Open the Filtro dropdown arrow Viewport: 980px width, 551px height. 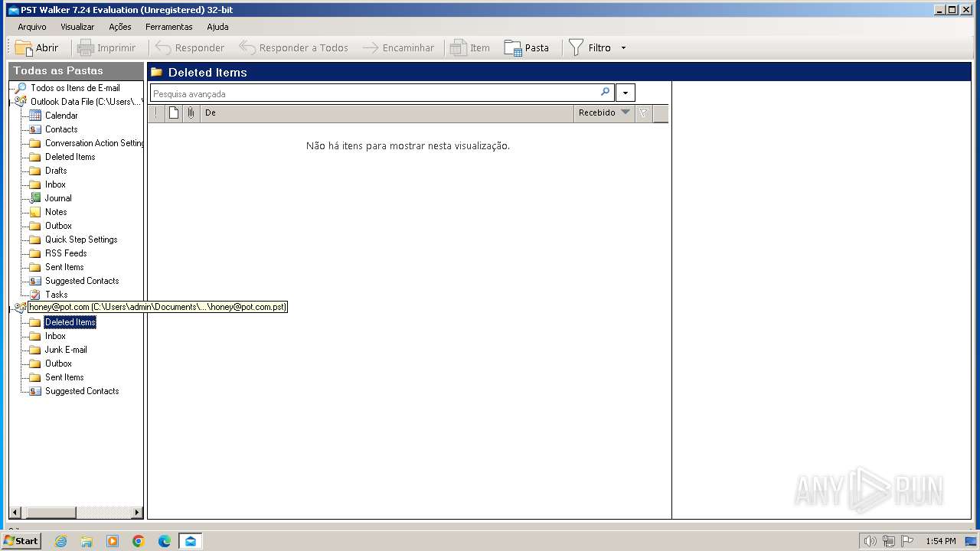623,47
